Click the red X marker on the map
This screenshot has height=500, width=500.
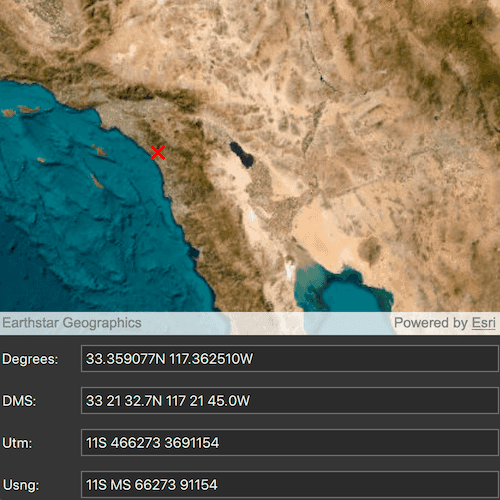coord(158,153)
